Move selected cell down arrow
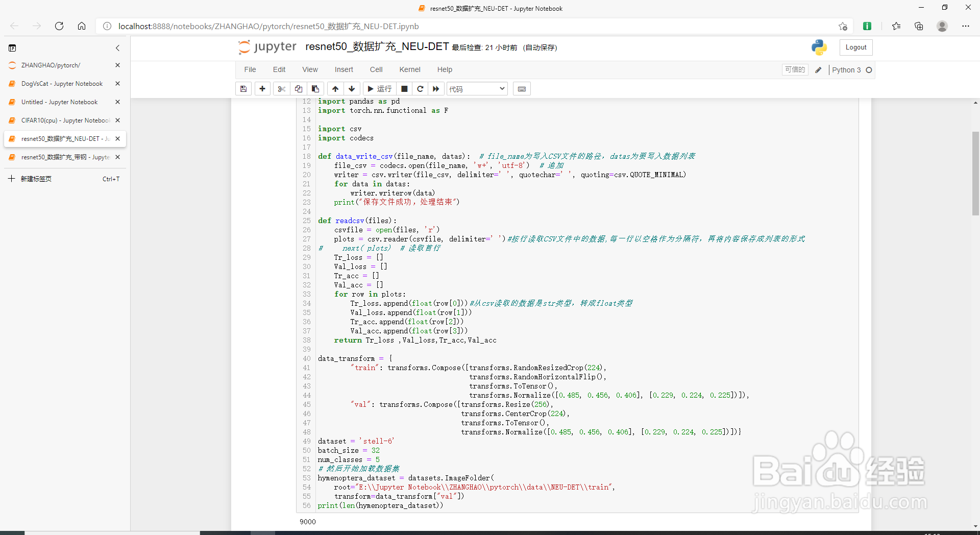Viewport: 980px width, 535px height. (x=352, y=89)
